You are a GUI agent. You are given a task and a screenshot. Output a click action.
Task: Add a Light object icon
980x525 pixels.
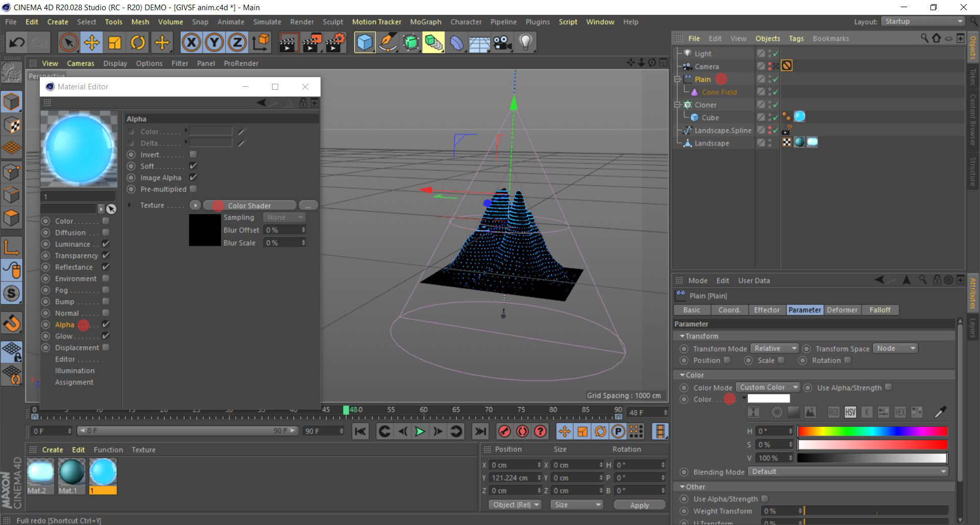click(525, 42)
